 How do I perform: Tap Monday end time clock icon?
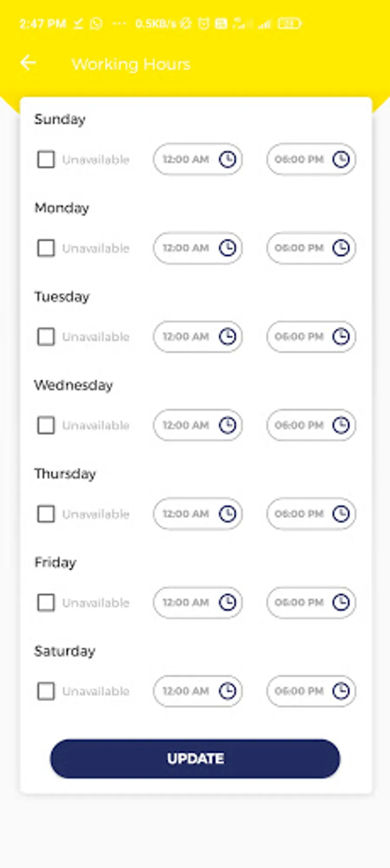(x=341, y=248)
